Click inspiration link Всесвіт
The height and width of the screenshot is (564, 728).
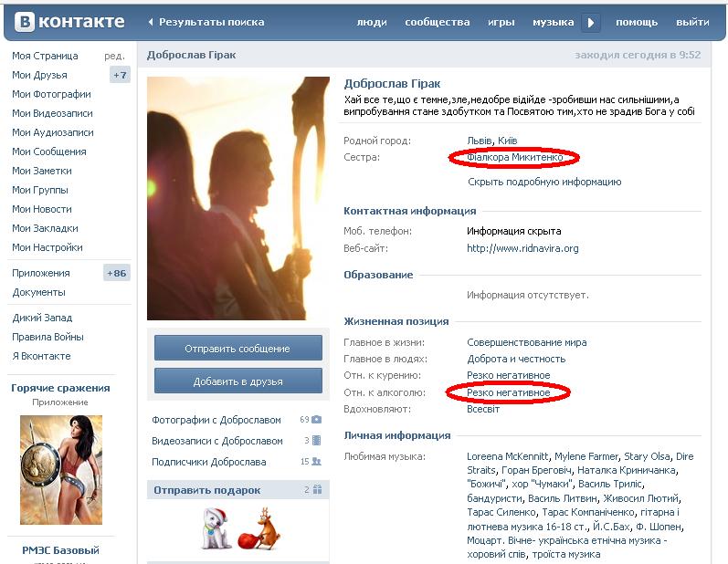[x=483, y=409]
